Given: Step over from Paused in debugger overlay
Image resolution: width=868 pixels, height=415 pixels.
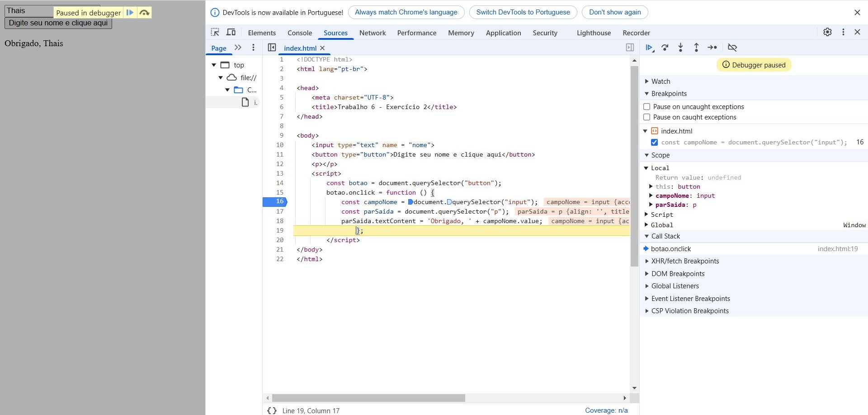Looking at the screenshot, I should pos(144,13).
